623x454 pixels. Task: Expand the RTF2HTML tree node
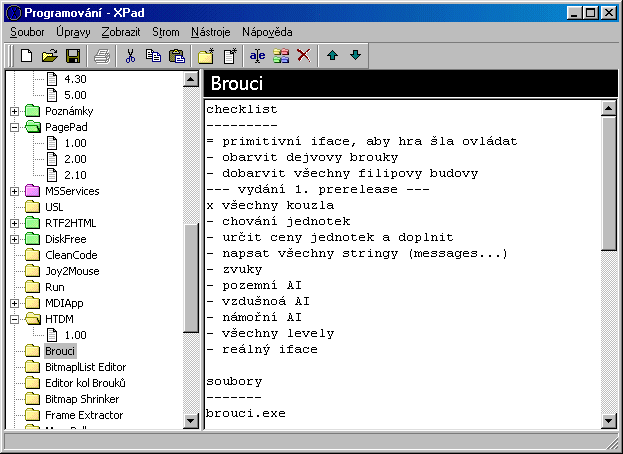[x=14, y=223]
